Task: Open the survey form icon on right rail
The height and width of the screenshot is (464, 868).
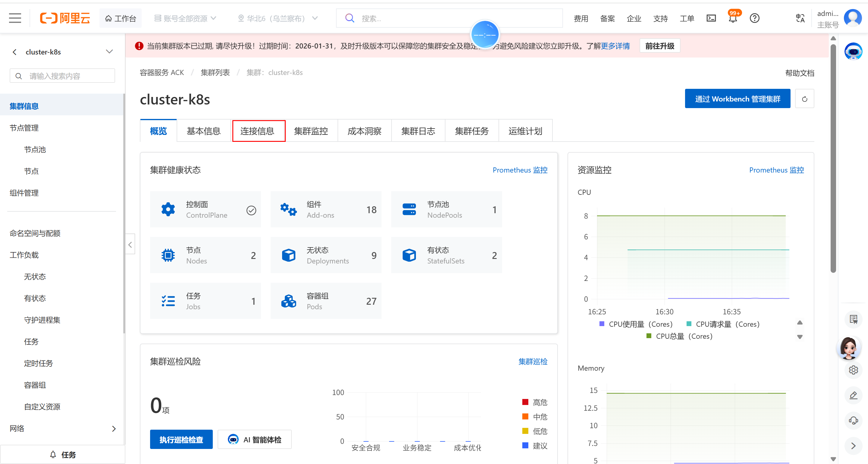Action: tap(853, 319)
